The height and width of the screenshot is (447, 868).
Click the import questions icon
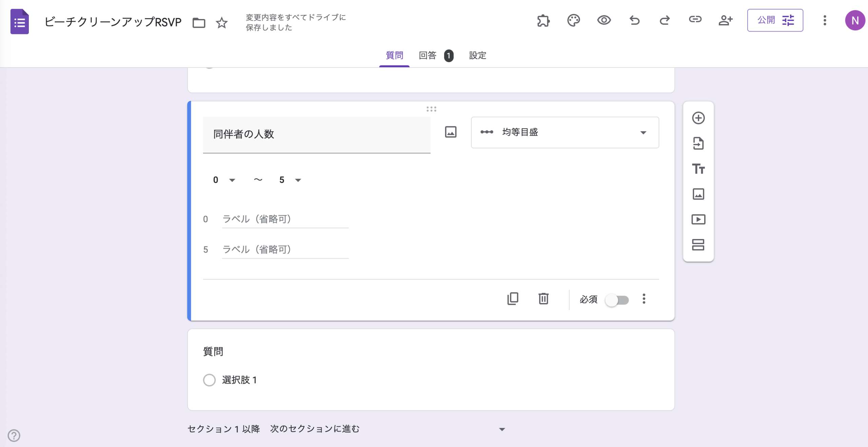tap(698, 143)
